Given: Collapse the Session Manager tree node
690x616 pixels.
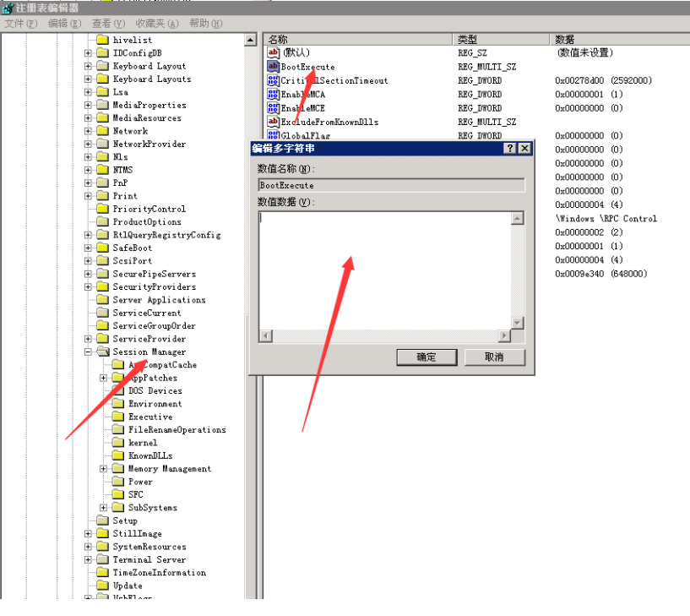Looking at the screenshot, I should (89, 352).
